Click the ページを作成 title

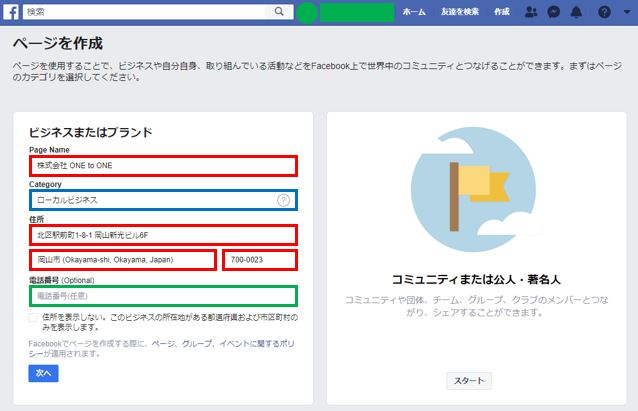click(58, 43)
